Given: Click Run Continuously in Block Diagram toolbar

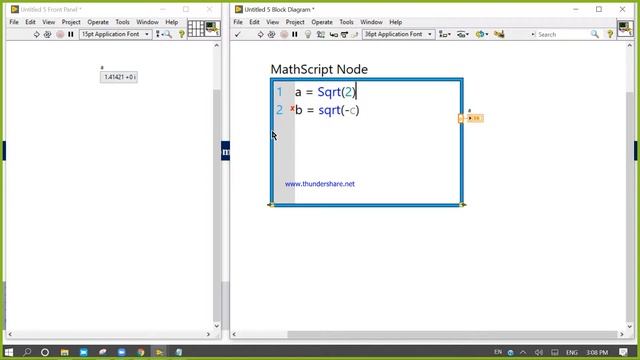Looking at the screenshot, I should 271,35.
